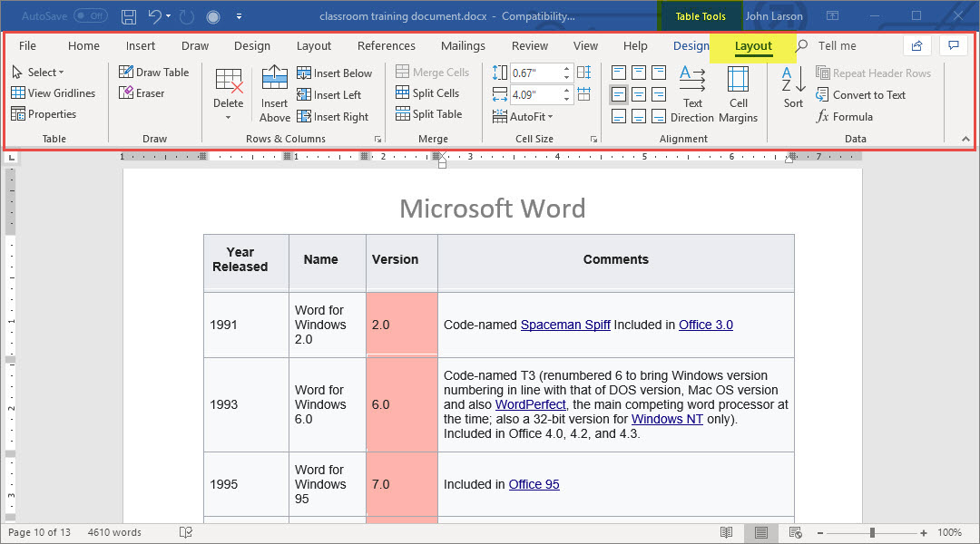
Task: Select Align Center Left alignment option
Action: [618, 94]
